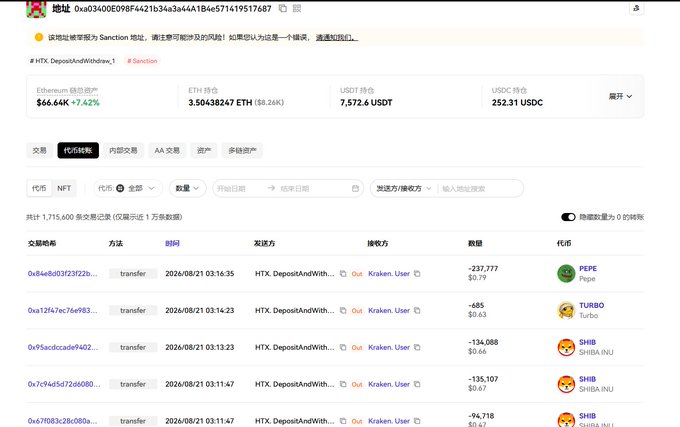Select the 代币 token type toggle
Viewport: 680px width, 427px height.
[x=39, y=188]
